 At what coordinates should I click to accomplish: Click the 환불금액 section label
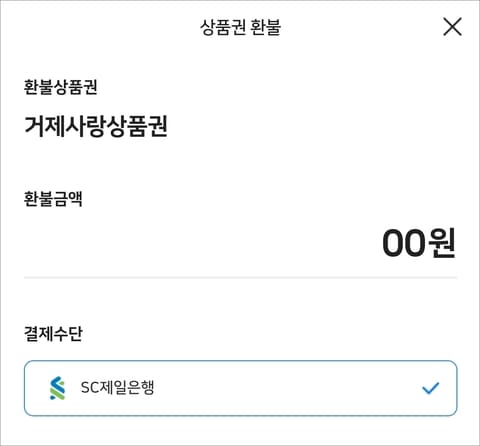[x=53, y=199]
